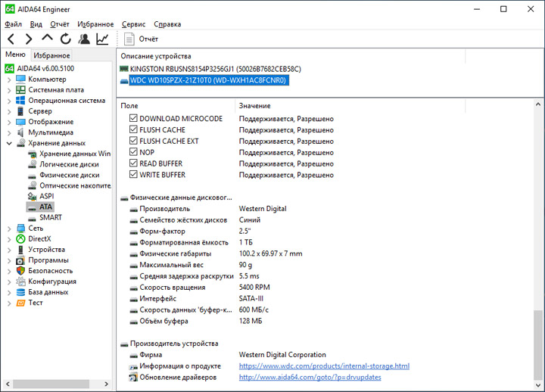The image size is (545, 392).
Task: Click the ASPI tree item icon
Action: click(32, 196)
